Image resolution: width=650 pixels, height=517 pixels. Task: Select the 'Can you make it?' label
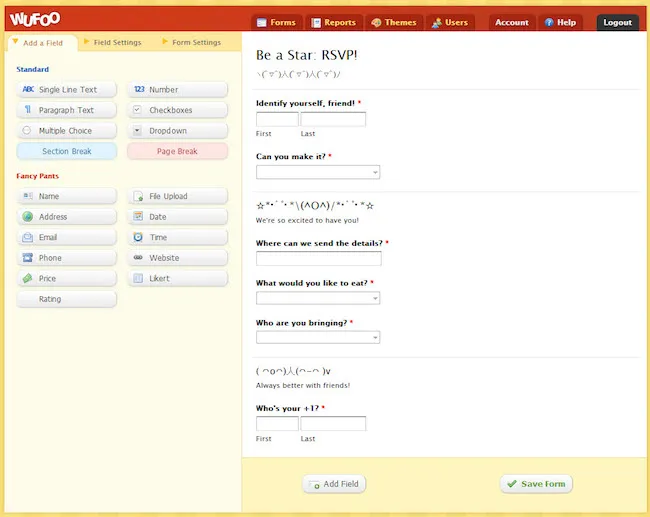click(291, 157)
